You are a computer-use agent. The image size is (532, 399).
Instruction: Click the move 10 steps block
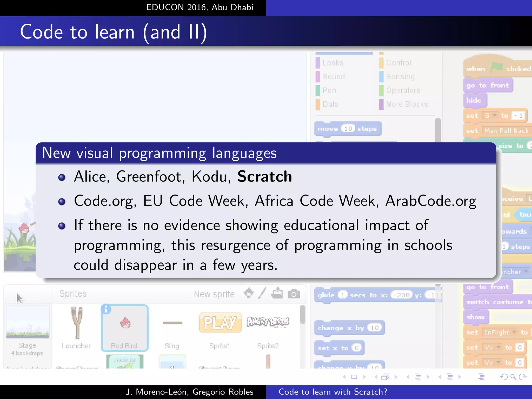(348, 129)
